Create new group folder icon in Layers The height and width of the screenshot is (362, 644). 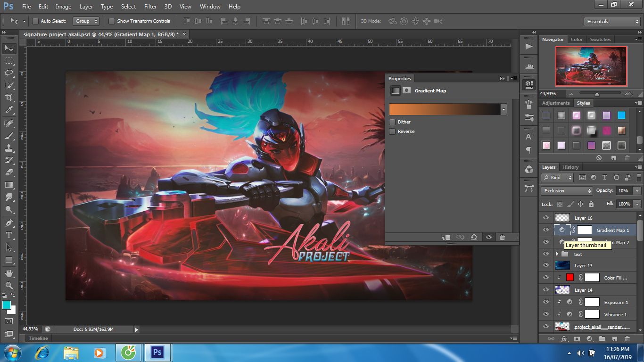(x=602, y=339)
